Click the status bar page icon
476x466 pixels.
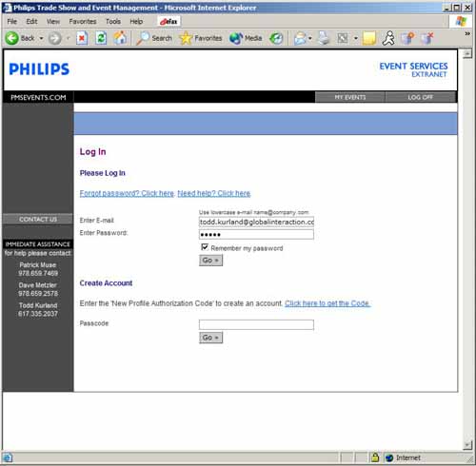8,457
